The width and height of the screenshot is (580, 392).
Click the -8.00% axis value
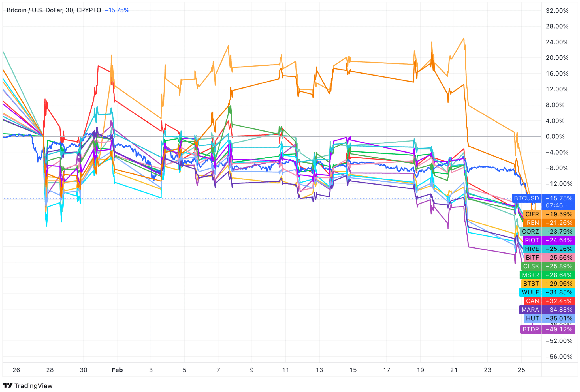[557, 168]
